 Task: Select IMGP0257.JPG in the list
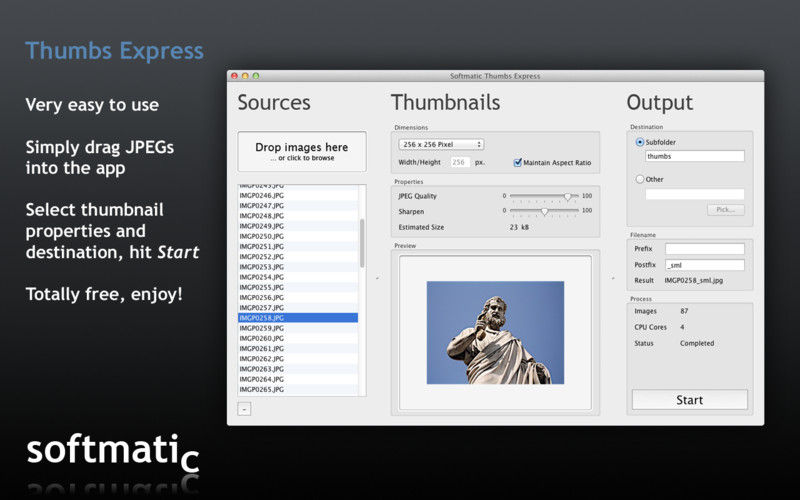click(298, 308)
